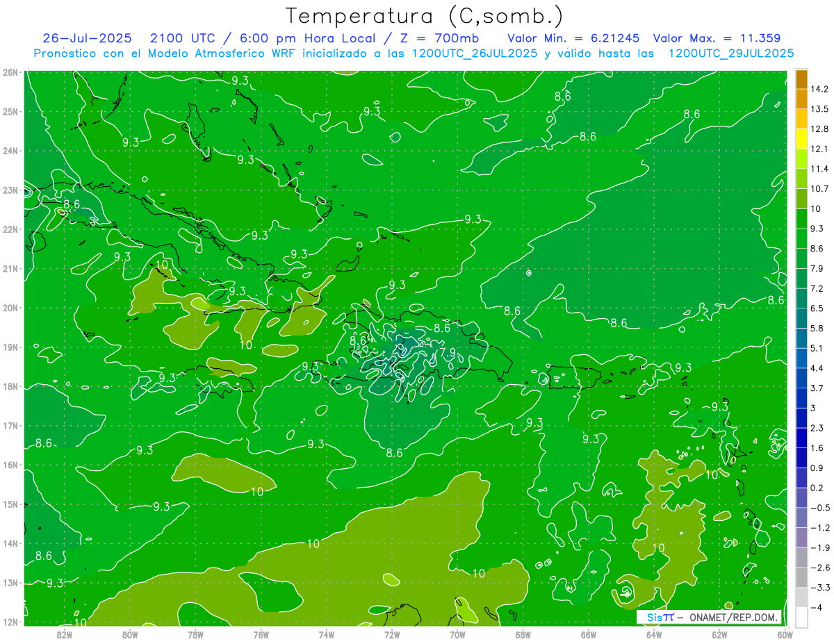Click the orange-brown top swatch above 14.2
This screenshot has height=644, width=834.
801,79
